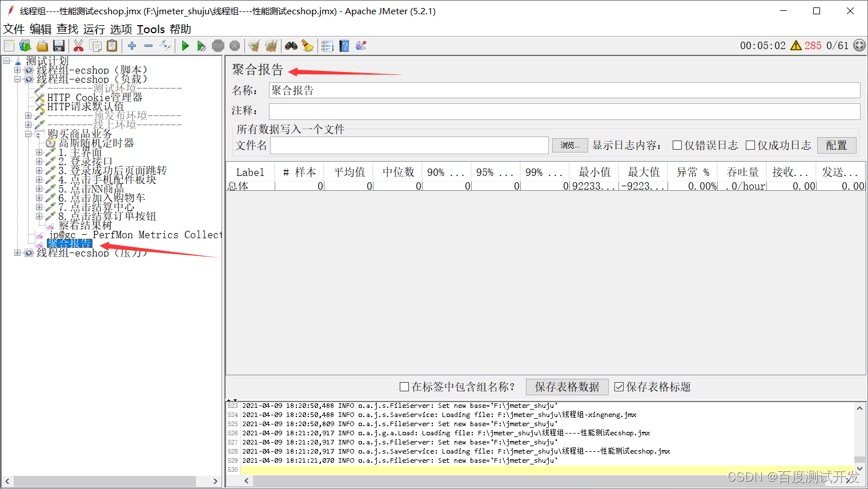
Task: Select the 察看结果树 tree item
Action: (85, 226)
